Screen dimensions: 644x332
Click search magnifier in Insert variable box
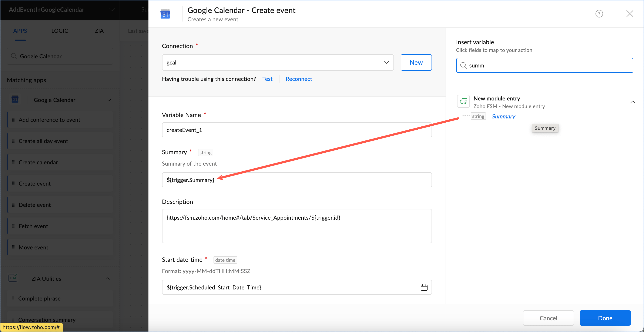(463, 66)
